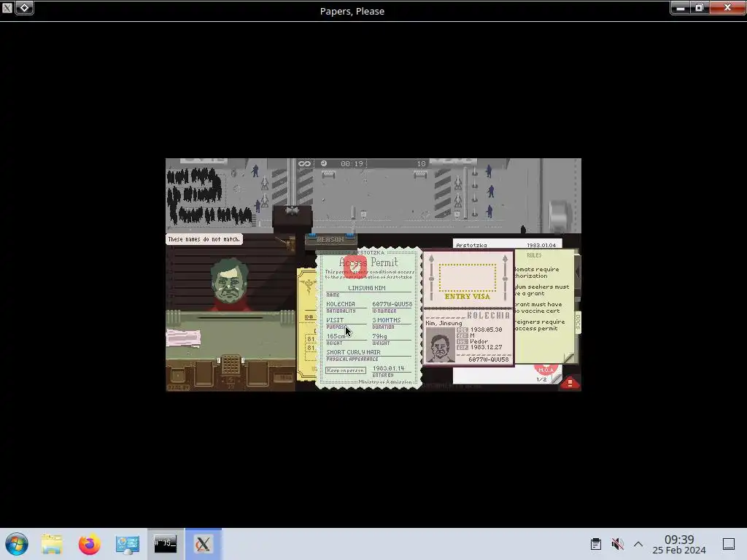Click the RULES heading in the rulebook

click(x=534, y=255)
